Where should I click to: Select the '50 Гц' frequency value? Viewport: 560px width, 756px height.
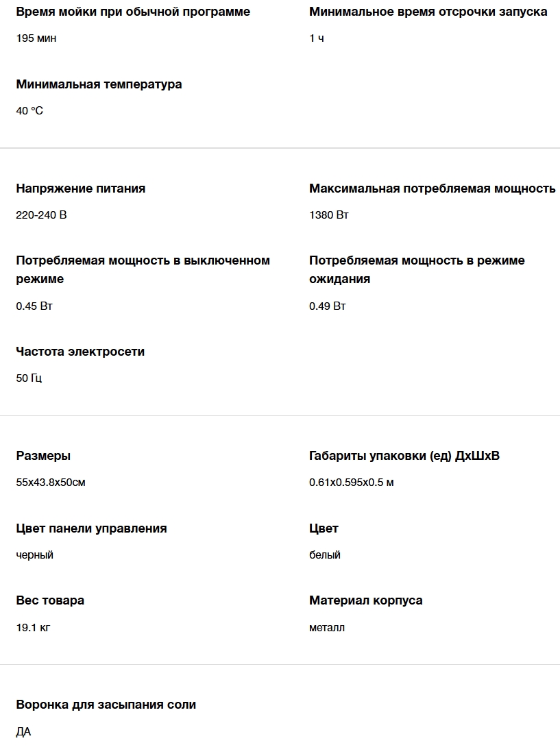coord(29,378)
